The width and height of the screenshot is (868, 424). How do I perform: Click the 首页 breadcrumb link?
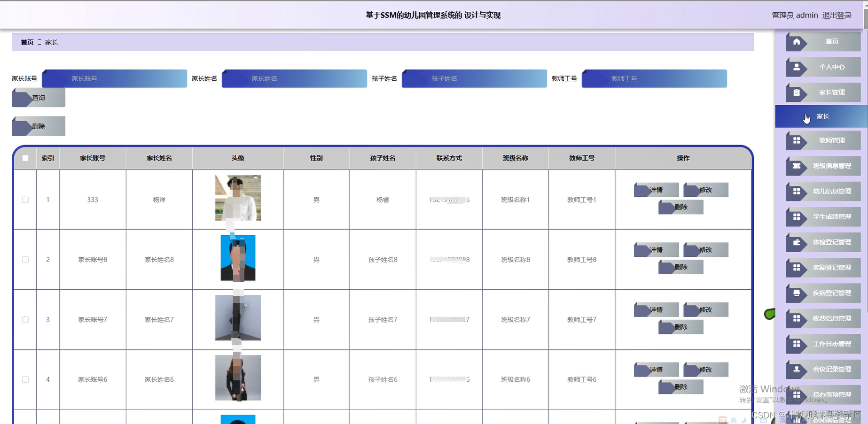[27, 42]
